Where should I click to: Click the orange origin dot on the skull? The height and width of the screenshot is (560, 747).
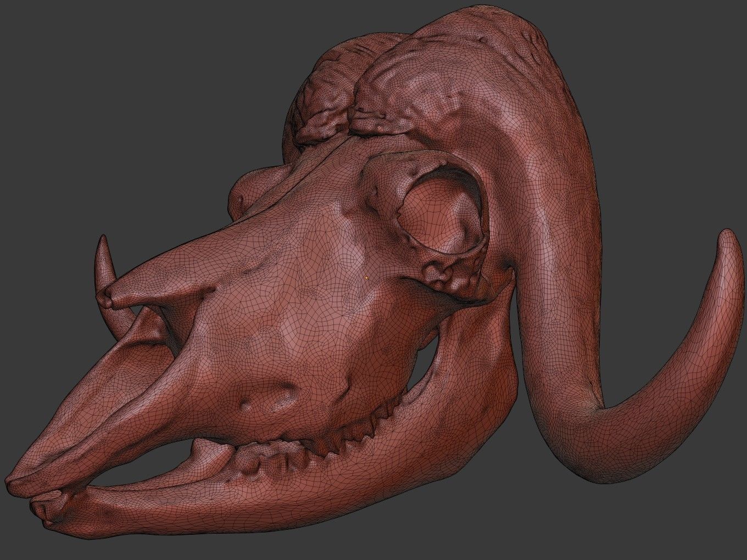pyautogui.click(x=366, y=278)
